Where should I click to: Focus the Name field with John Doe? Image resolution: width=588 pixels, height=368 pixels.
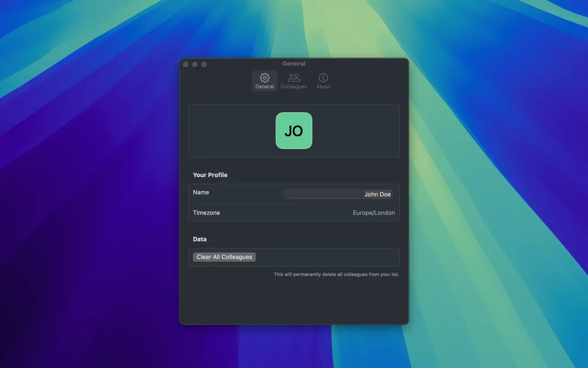pos(339,194)
